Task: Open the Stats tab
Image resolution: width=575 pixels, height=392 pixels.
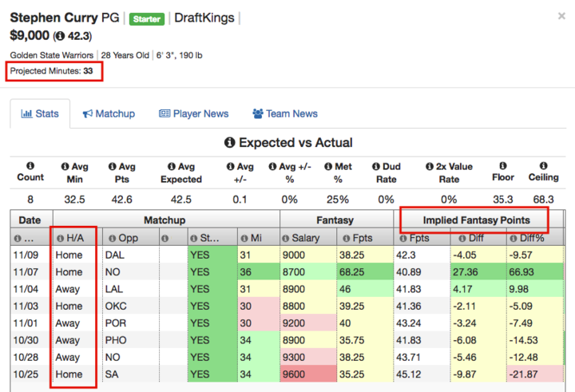Action: (40, 114)
